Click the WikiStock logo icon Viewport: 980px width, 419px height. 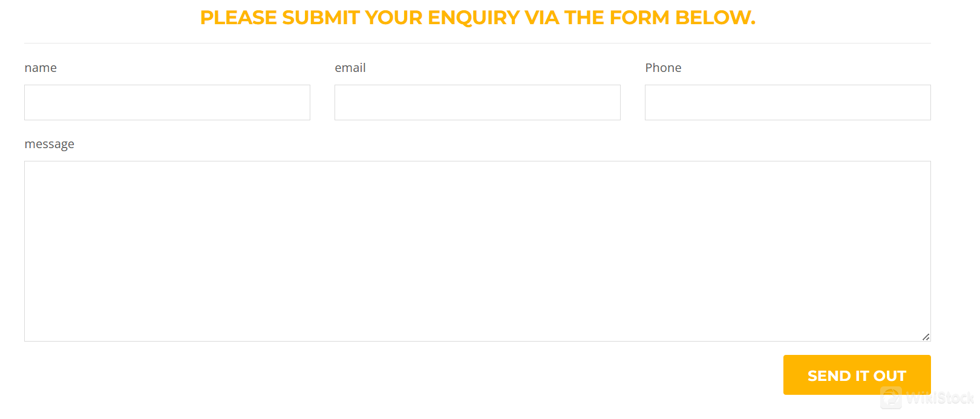891,398
